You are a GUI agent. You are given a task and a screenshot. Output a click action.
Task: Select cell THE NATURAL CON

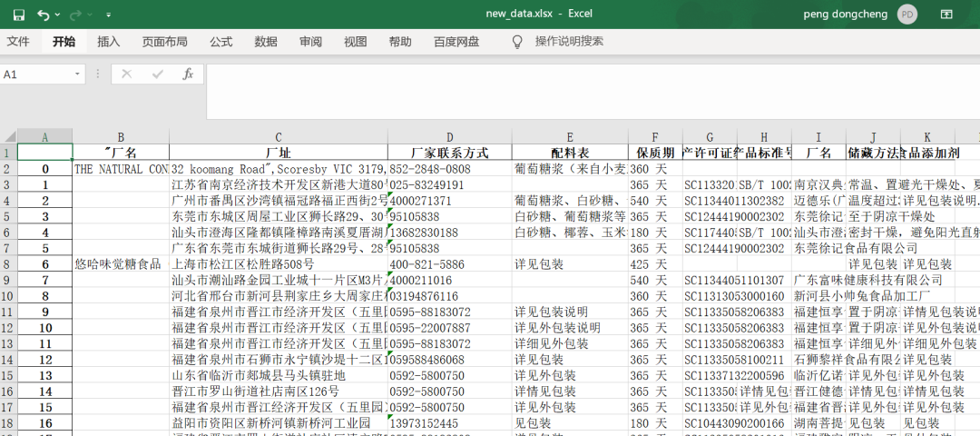coord(121,169)
